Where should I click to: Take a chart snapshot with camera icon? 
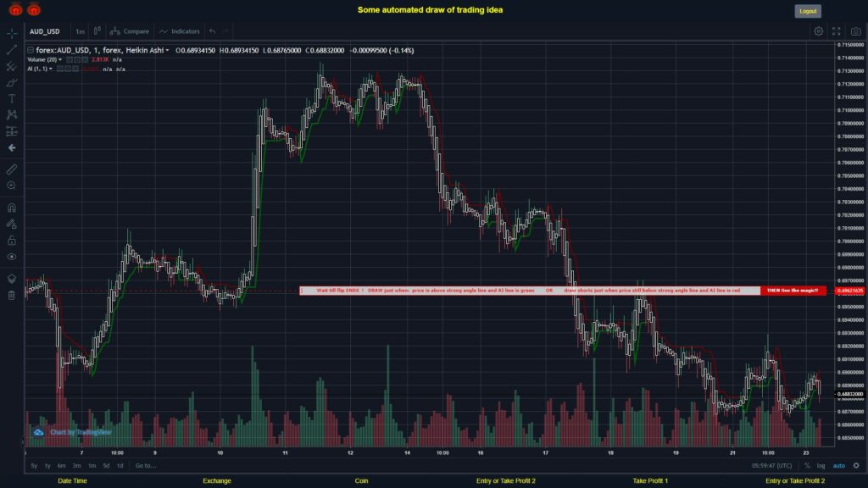point(856,31)
